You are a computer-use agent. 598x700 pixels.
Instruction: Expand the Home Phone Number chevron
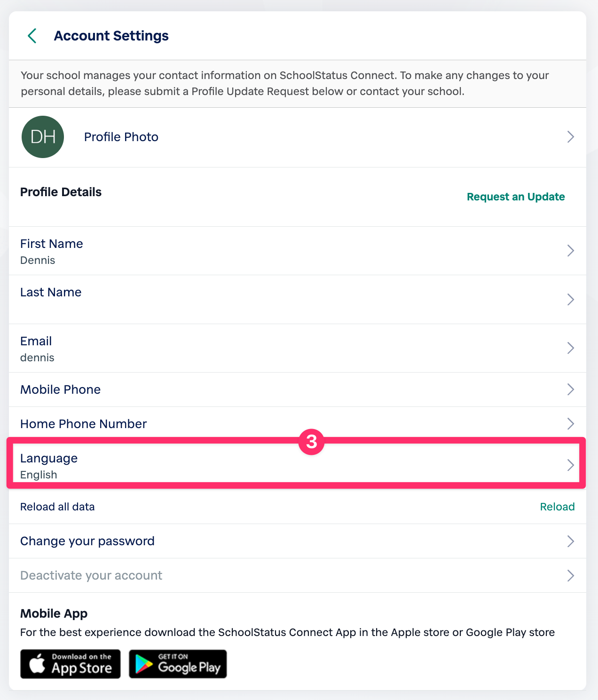pyautogui.click(x=570, y=424)
